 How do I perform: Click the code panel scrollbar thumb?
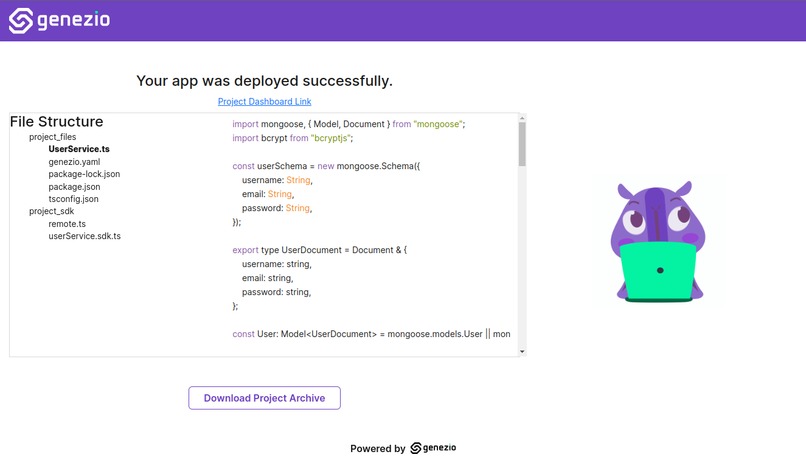[522, 144]
